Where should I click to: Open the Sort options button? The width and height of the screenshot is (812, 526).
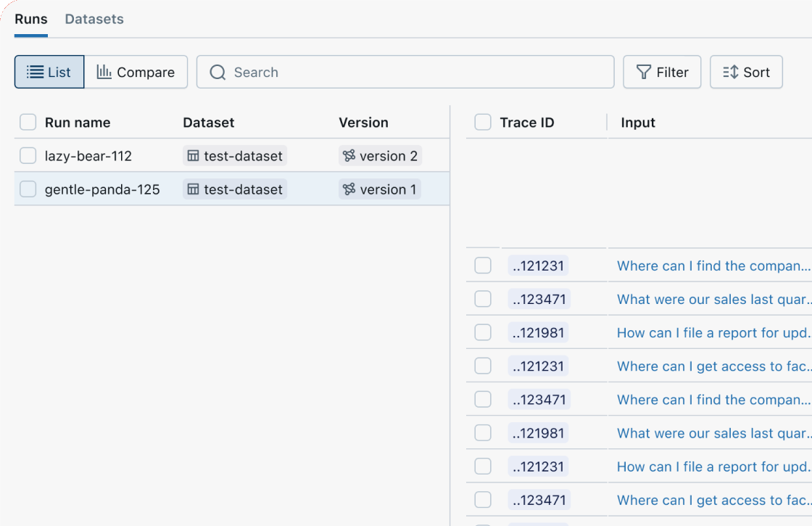click(746, 73)
